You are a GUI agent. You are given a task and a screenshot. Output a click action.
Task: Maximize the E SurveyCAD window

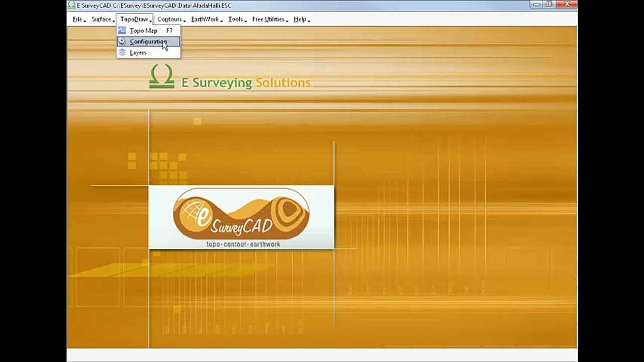coord(549,5)
